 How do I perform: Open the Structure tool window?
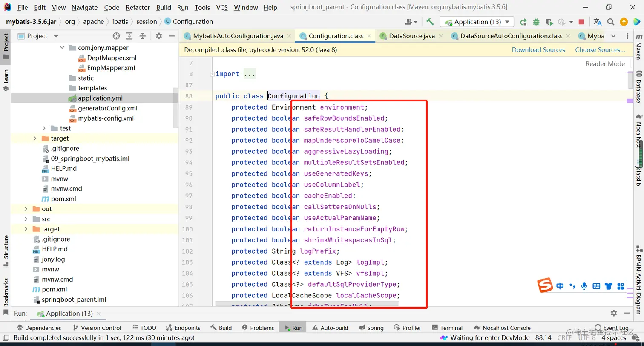(x=6, y=251)
